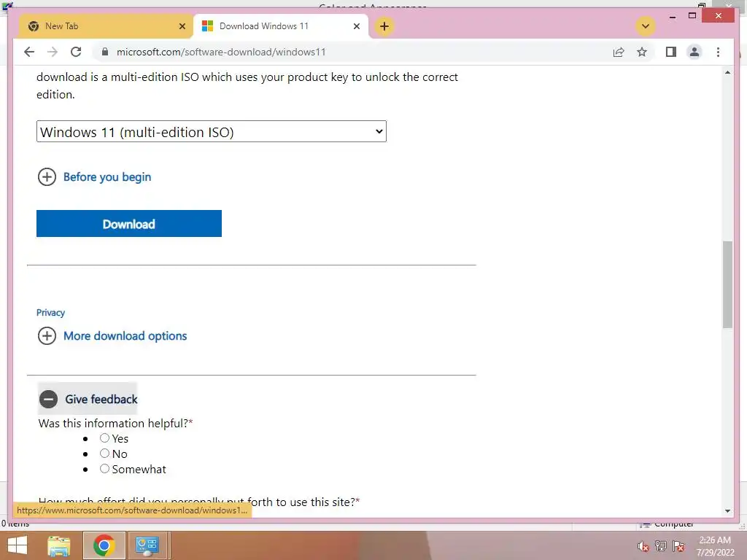
Task: Select the Yes radio button
Action: pyautogui.click(x=104, y=437)
